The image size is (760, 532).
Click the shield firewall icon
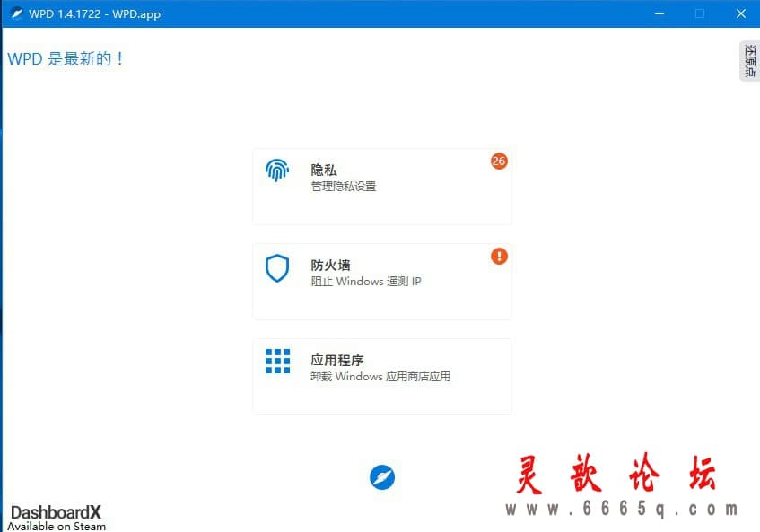pyautogui.click(x=277, y=268)
